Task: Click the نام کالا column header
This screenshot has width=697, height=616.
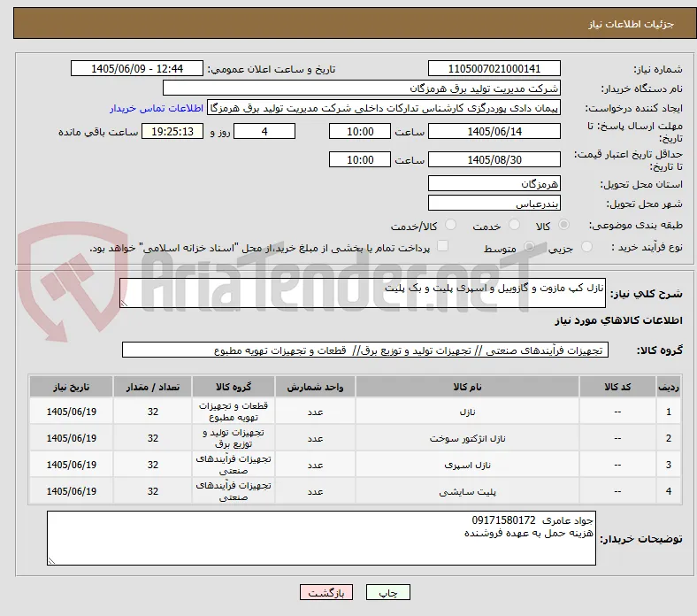Action: tap(467, 387)
